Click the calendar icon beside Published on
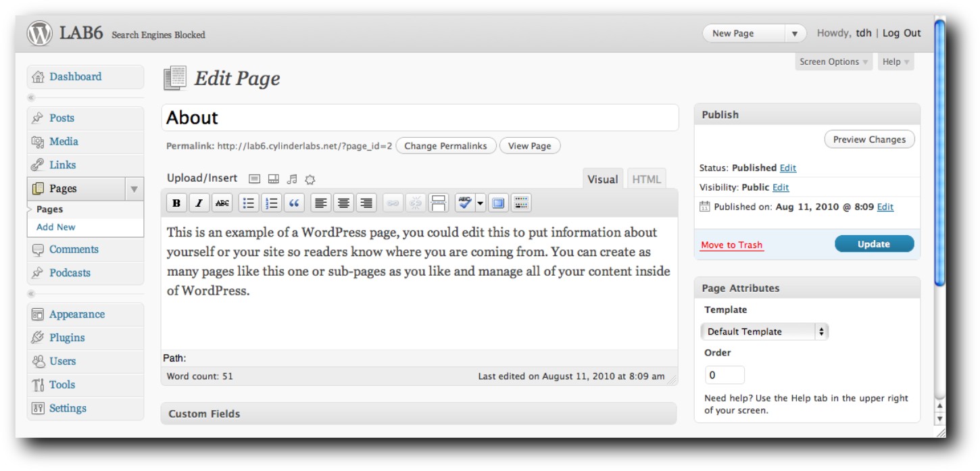Viewport: 980px width, 471px height. 705,207
